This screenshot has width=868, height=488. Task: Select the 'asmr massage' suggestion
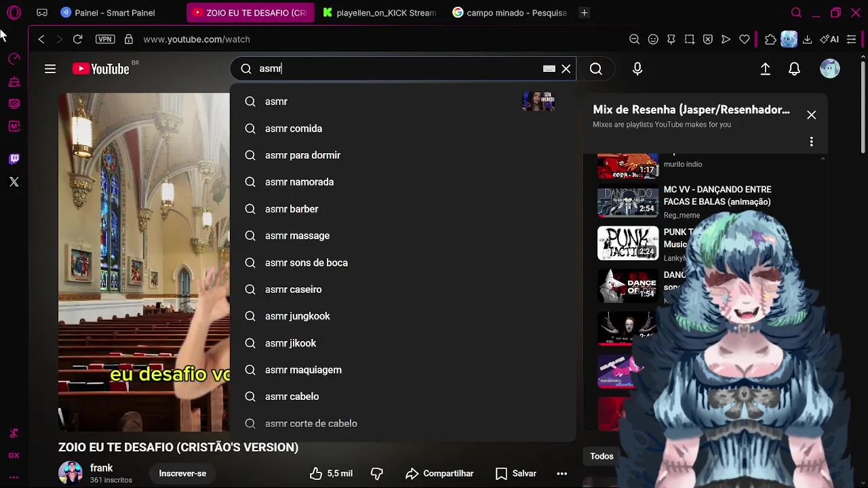[x=403, y=236]
